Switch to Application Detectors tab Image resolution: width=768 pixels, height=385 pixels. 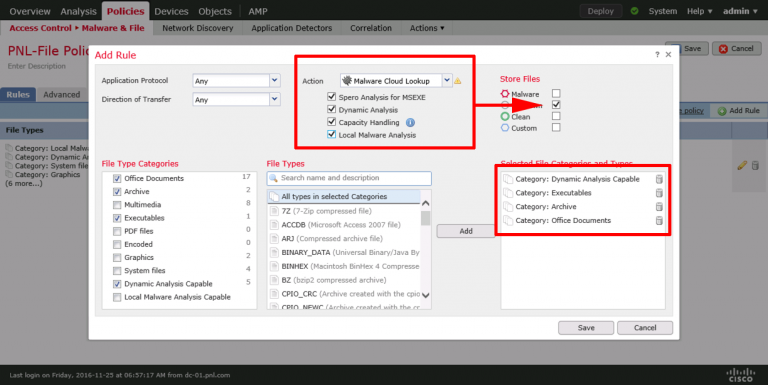[292, 28]
